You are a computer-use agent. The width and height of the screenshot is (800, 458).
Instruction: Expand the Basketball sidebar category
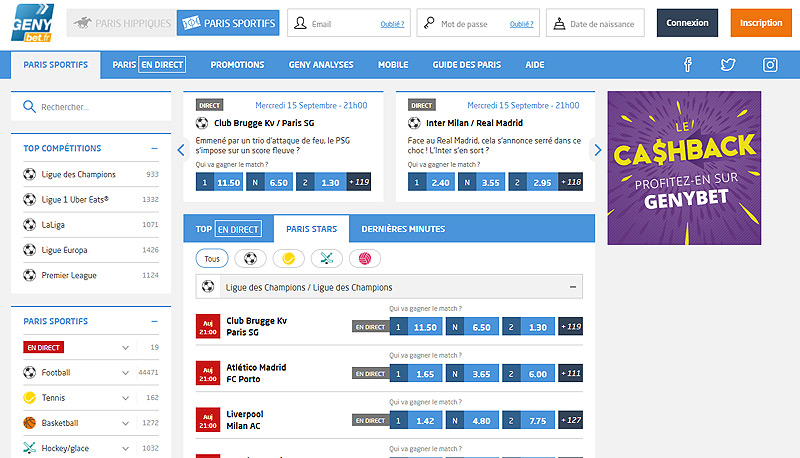(125, 423)
